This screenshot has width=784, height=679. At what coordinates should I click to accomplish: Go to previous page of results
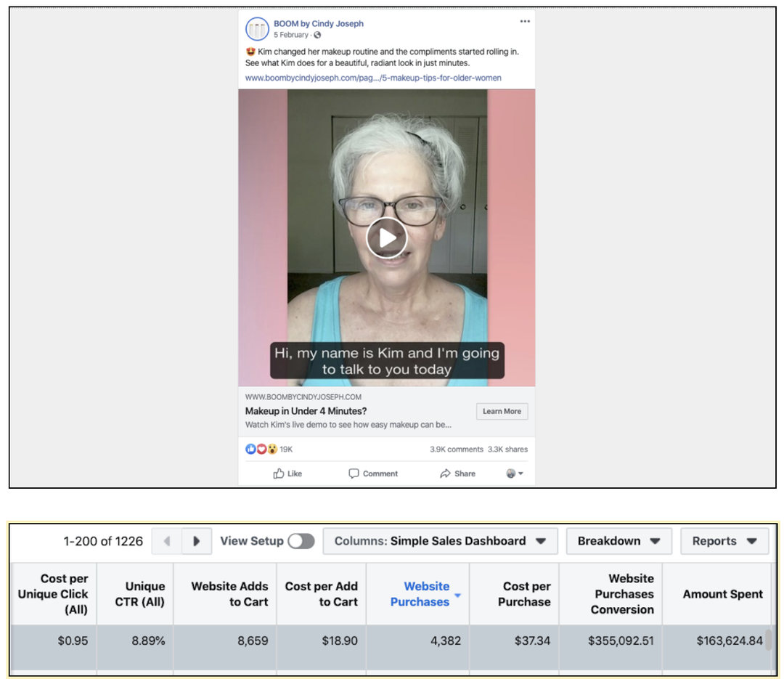pyautogui.click(x=166, y=541)
